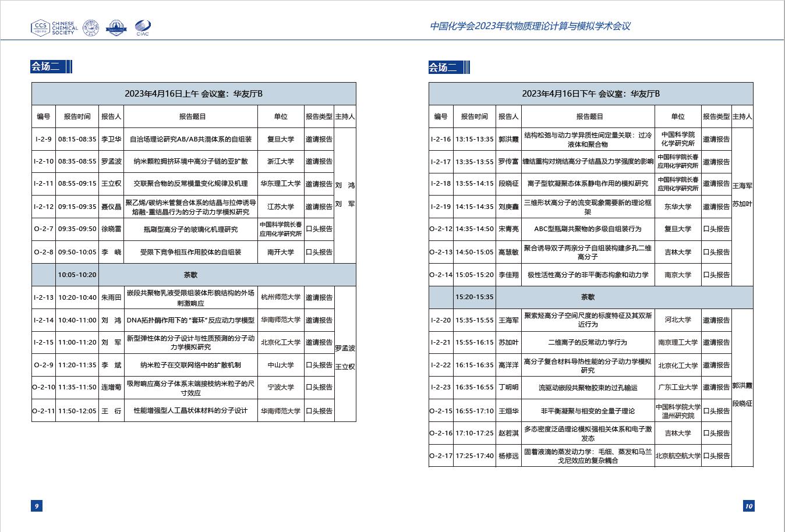The image size is (785, 532).
Task: Click the 15:20-15:35 tea break time cell
Action: click(x=474, y=297)
